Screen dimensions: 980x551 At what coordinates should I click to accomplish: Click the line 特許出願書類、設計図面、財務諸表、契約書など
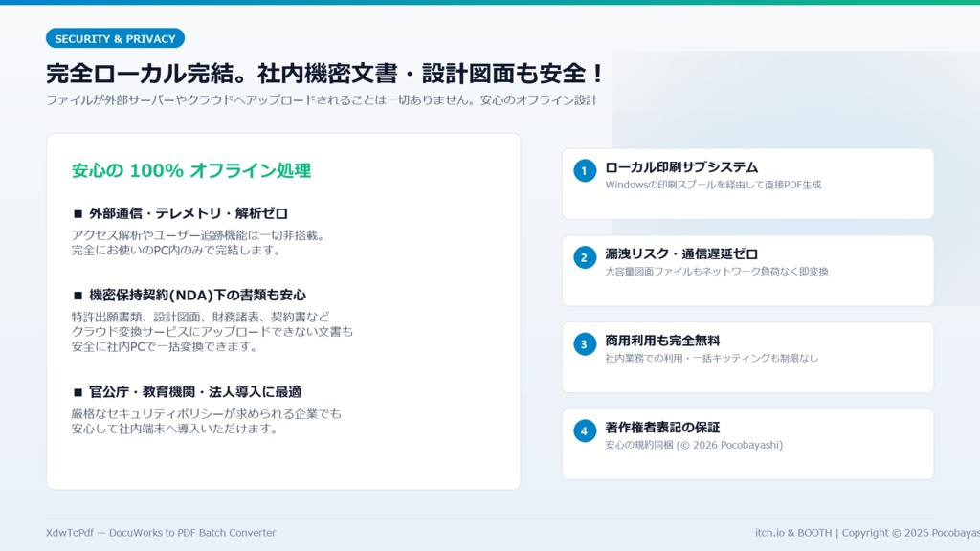click(201, 317)
